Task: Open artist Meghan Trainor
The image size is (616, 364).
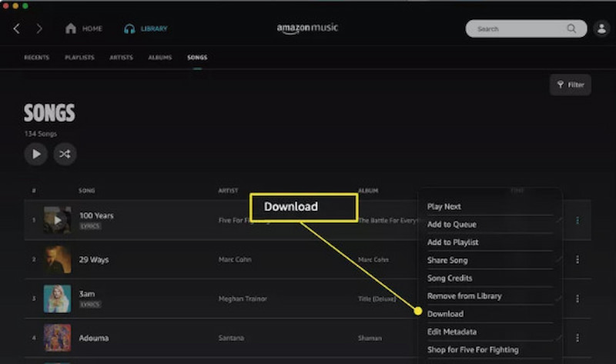Action: point(243,299)
